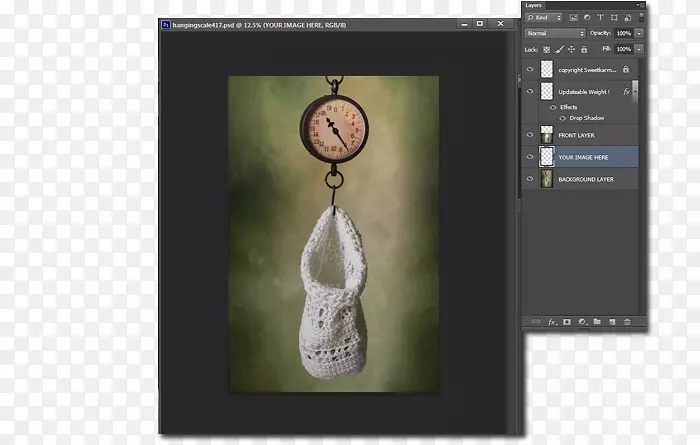Select the FRONT LAYER row
700x445 pixels.
[580, 135]
